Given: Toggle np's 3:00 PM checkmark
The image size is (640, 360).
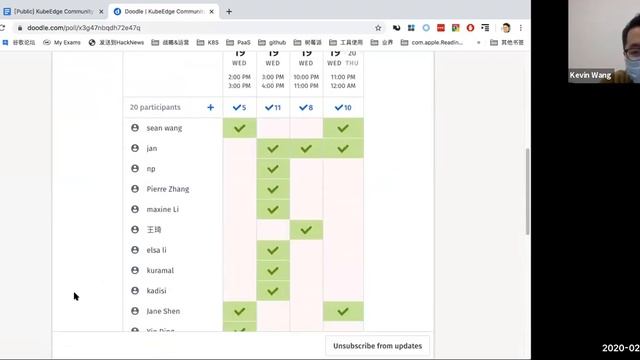Looking at the screenshot, I should [x=273, y=169].
